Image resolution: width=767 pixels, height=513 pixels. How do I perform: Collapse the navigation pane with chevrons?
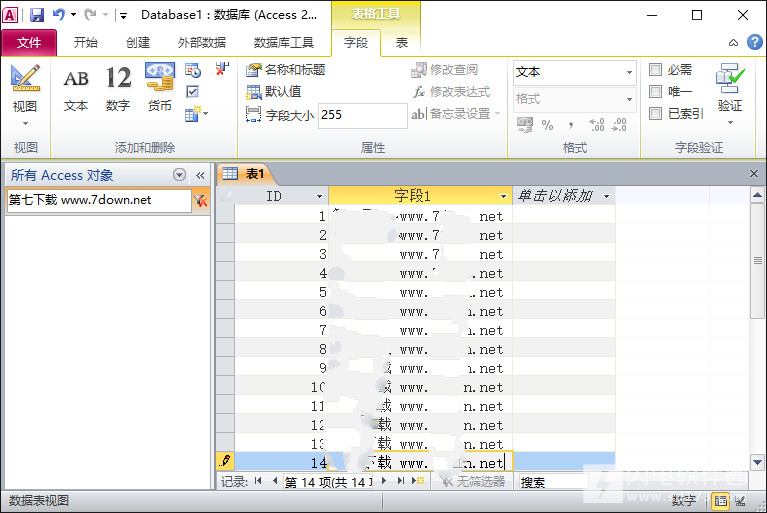pyautogui.click(x=200, y=175)
